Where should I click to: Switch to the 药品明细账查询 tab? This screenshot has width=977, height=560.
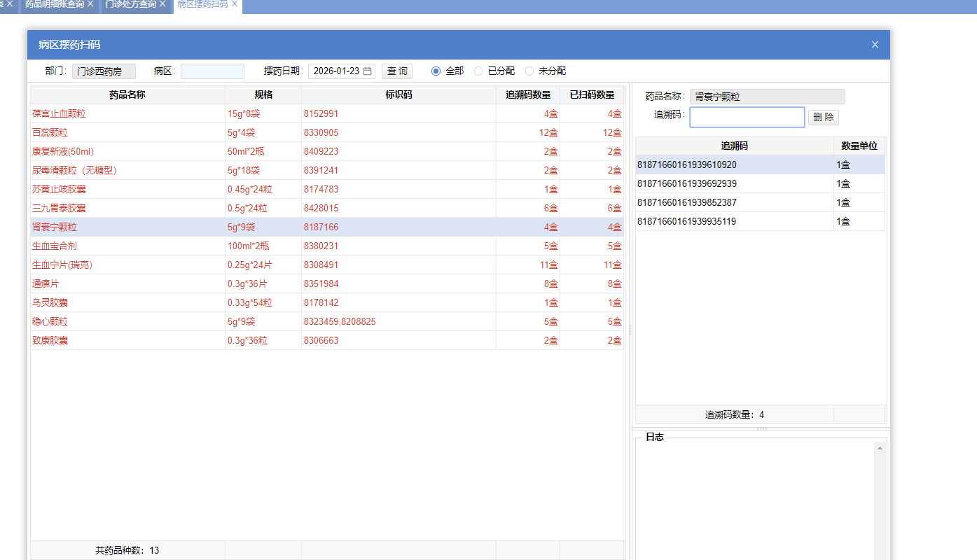click(x=55, y=4)
